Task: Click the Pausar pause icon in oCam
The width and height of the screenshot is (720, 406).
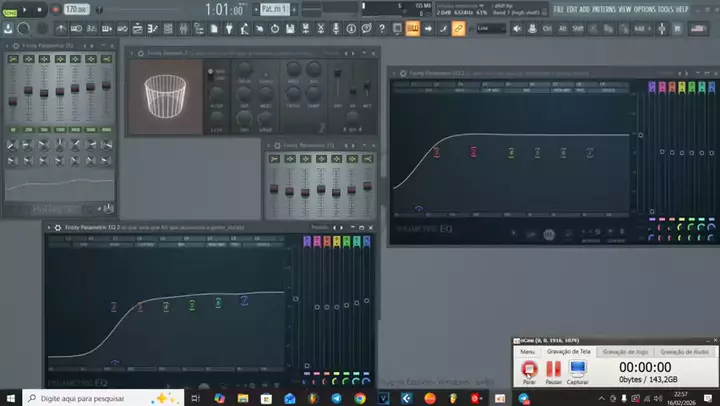Action: pyautogui.click(x=553, y=369)
